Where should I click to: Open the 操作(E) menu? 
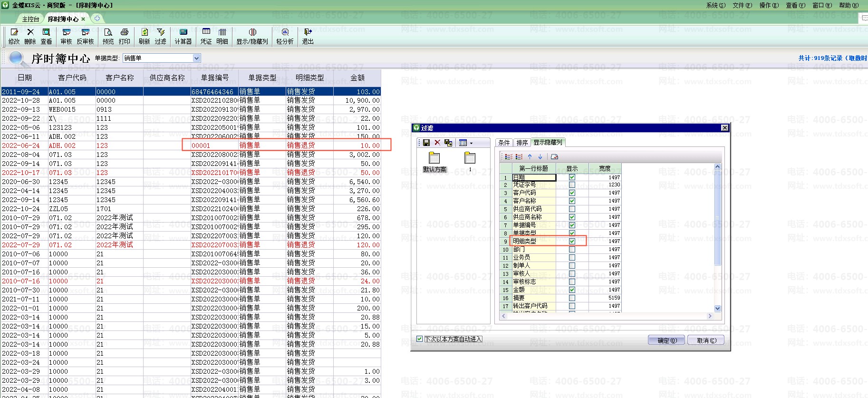769,5
